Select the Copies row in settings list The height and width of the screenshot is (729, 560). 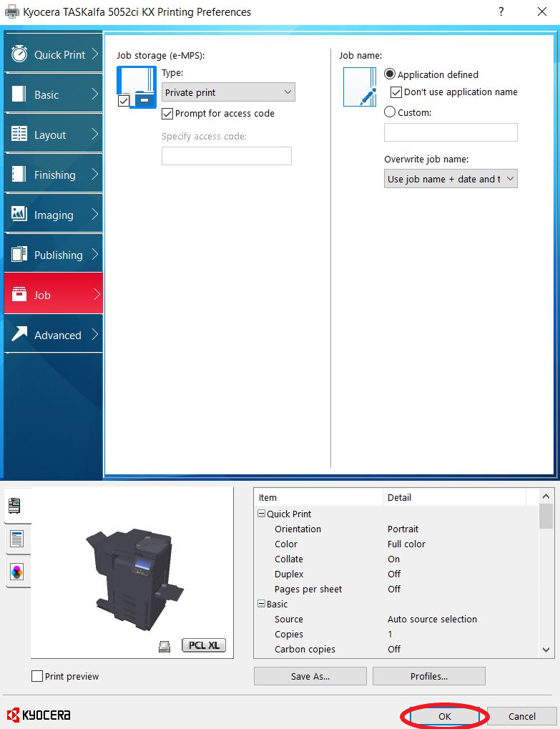tap(395, 634)
